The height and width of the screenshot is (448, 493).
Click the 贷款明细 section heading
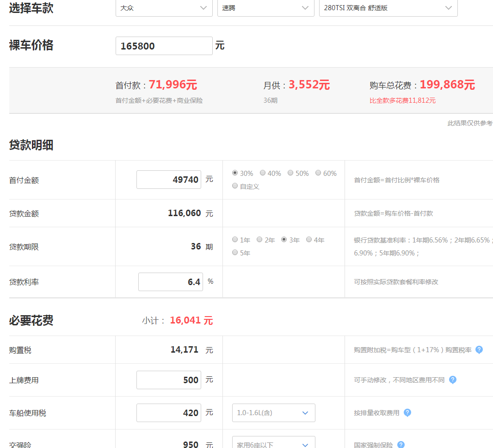click(31, 145)
